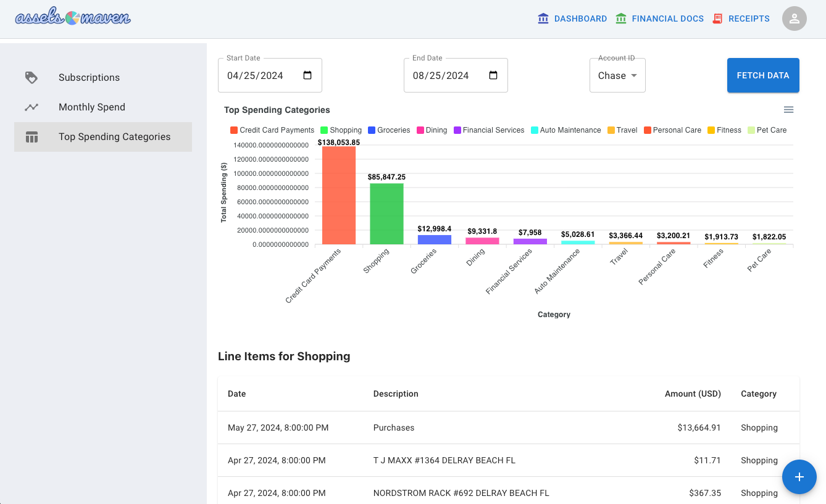
Task: Open Start Date calendar picker icon
Action: coord(307,75)
